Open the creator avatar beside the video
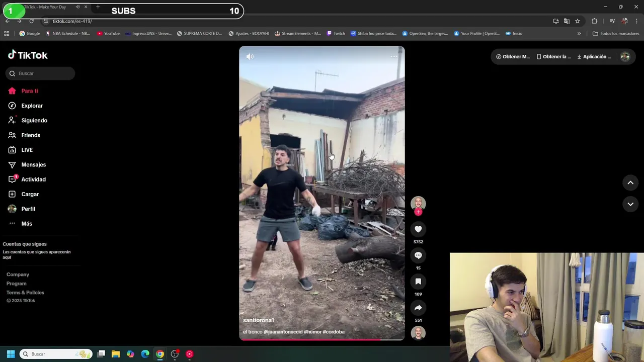Image resolution: width=644 pixels, height=362 pixels. (418, 203)
